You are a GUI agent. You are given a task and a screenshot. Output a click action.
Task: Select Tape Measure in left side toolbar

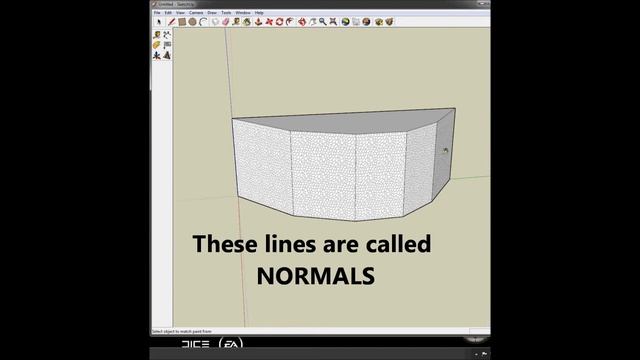coord(157,35)
